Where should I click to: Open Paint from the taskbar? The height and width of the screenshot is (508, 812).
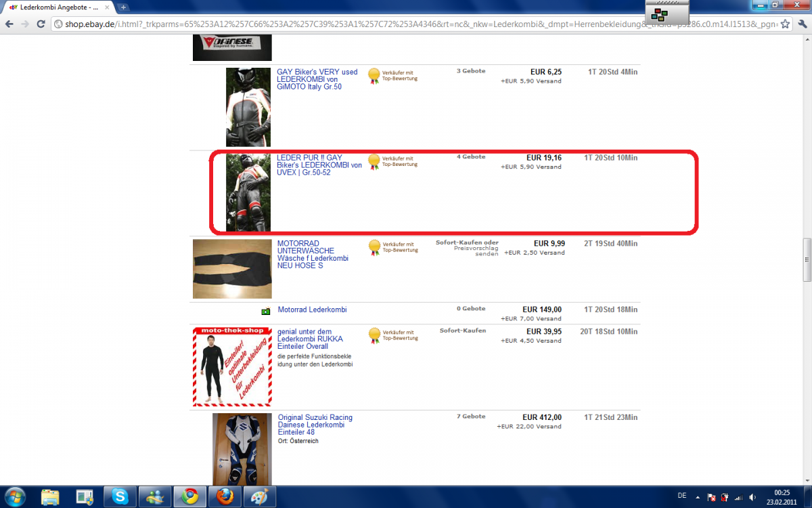pos(261,496)
